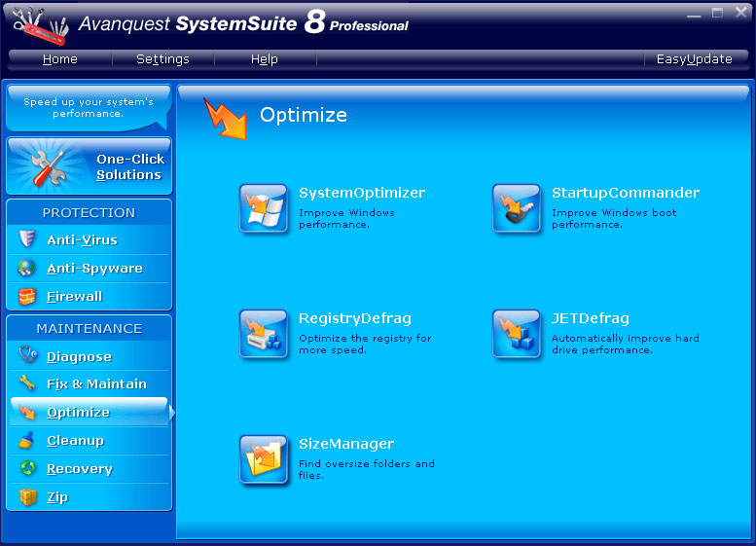Click the Optimize page heading text

(x=304, y=115)
